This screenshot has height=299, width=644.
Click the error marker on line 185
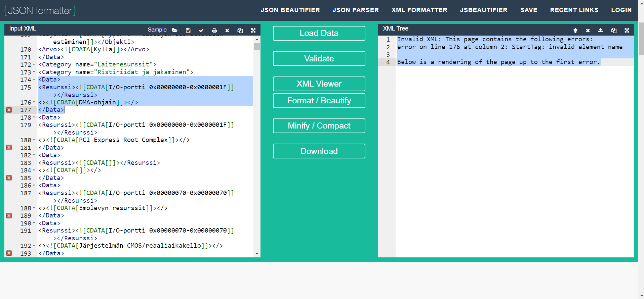tap(9, 178)
